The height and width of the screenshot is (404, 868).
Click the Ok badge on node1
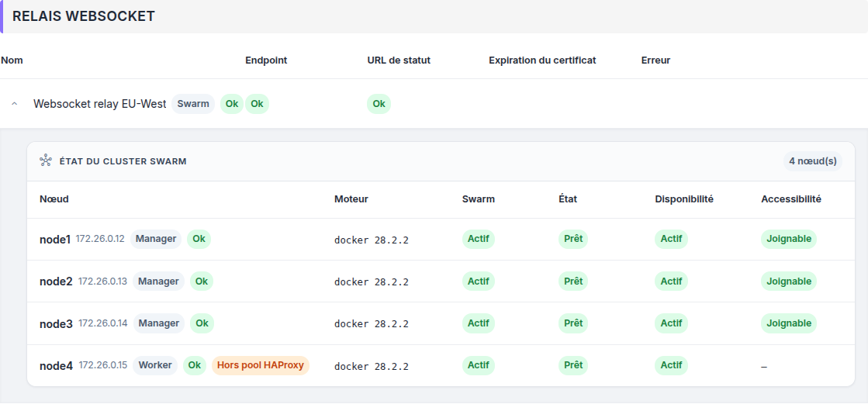(x=199, y=239)
